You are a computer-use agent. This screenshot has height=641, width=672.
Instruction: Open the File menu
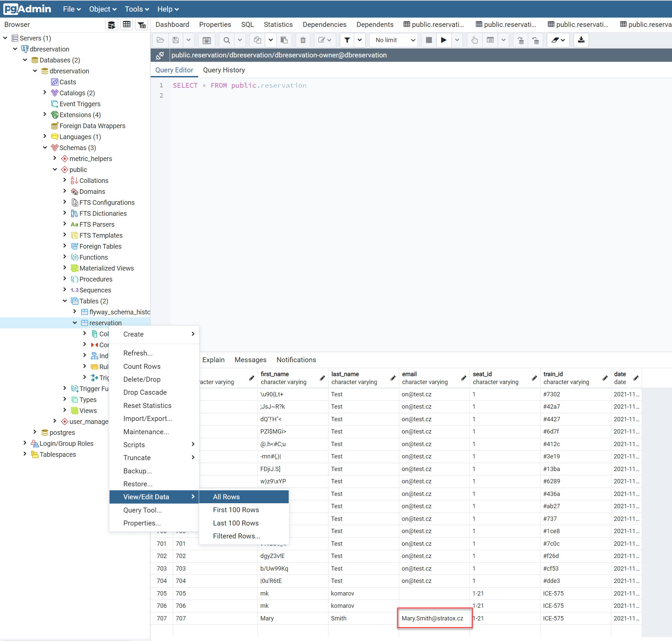coord(72,9)
